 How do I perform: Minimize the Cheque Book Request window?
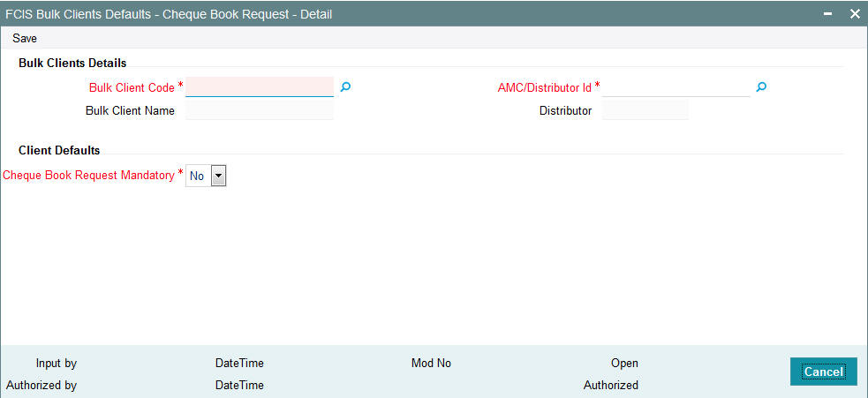(828, 14)
